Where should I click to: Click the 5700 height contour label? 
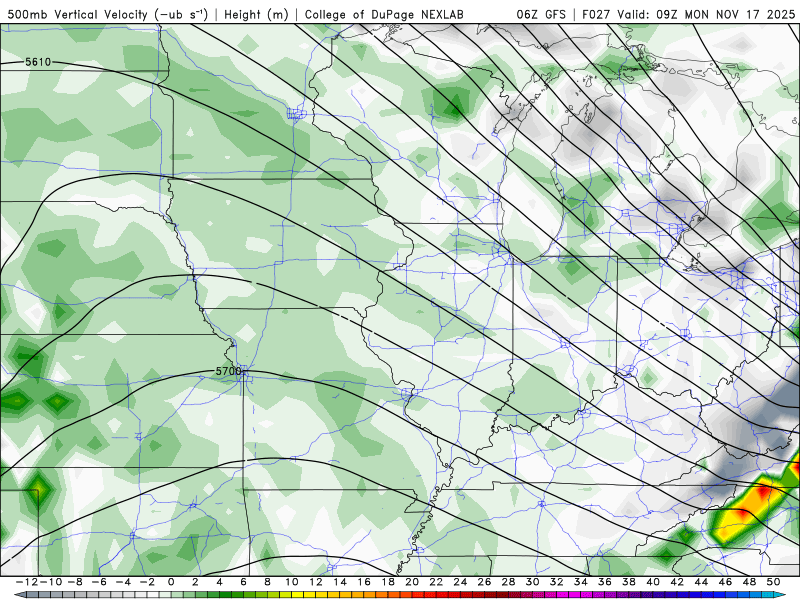228,371
